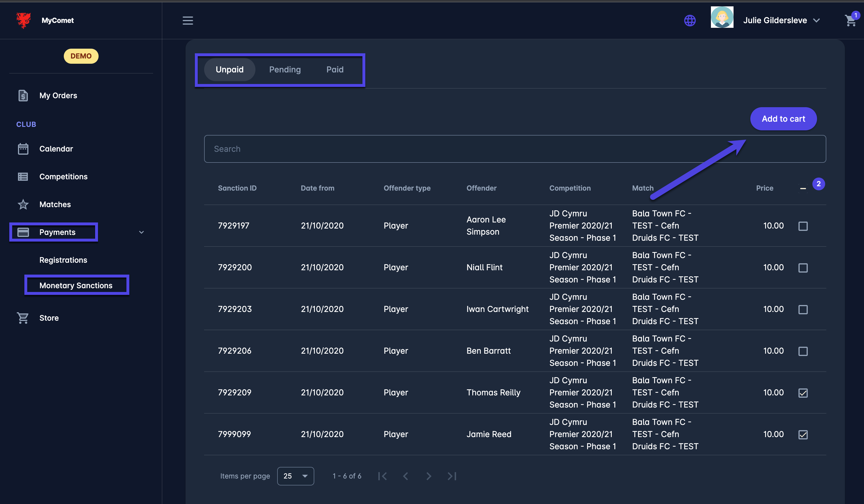Open the shopping cart icon
The height and width of the screenshot is (504, 864).
tap(850, 21)
